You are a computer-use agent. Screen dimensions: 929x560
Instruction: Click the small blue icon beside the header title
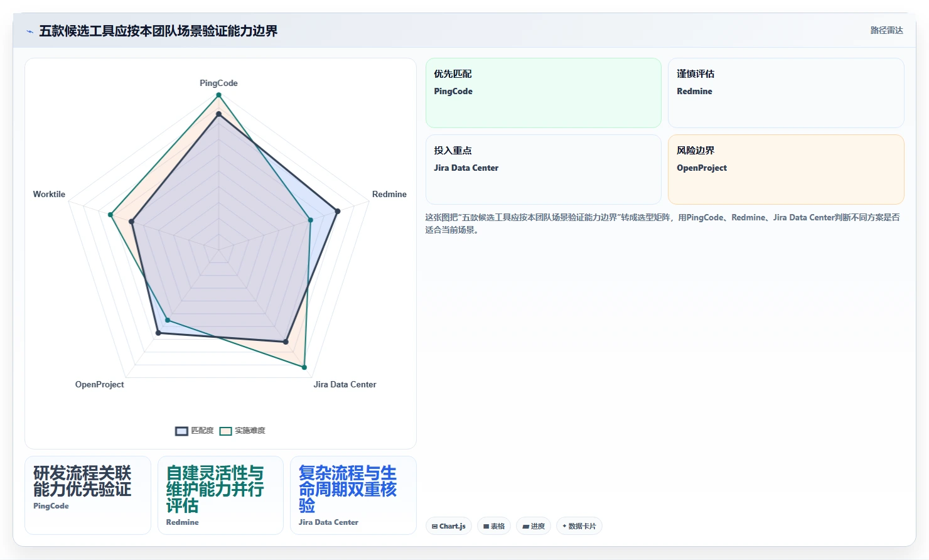(30, 31)
